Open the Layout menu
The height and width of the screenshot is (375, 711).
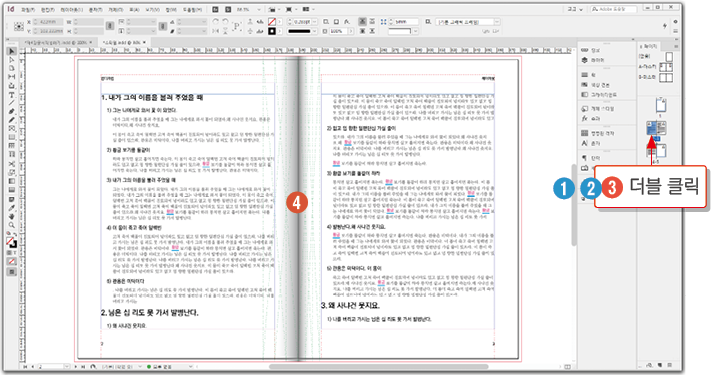[x=72, y=10]
